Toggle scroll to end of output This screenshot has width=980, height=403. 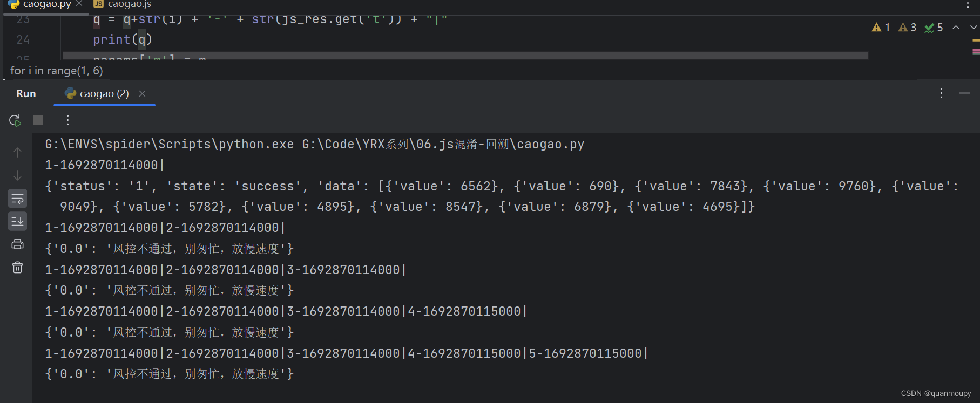coord(17,221)
